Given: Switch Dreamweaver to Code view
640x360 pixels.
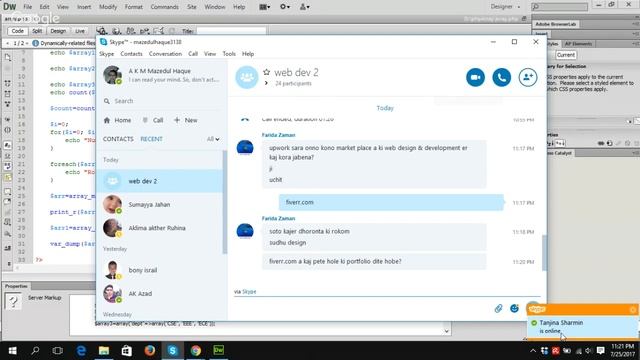Looking at the screenshot, I should pyautogui.click(x=18, y=31).
